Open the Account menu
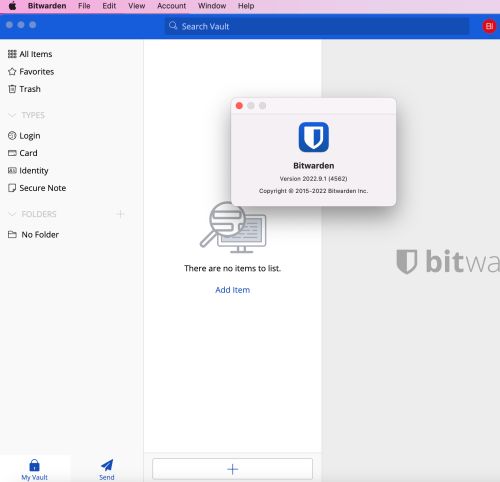Image resolution: width=500 pixels, height=482 pixels. pos(171,6)
